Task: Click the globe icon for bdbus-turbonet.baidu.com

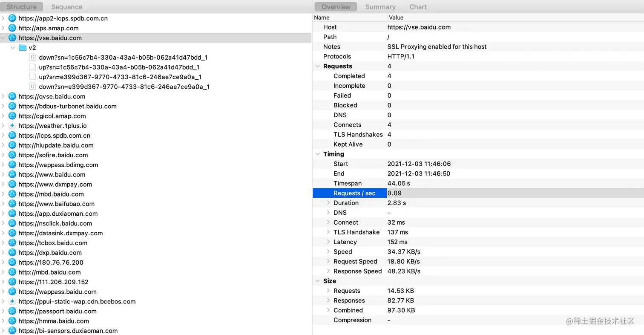Action: click(x=12, y=106)
